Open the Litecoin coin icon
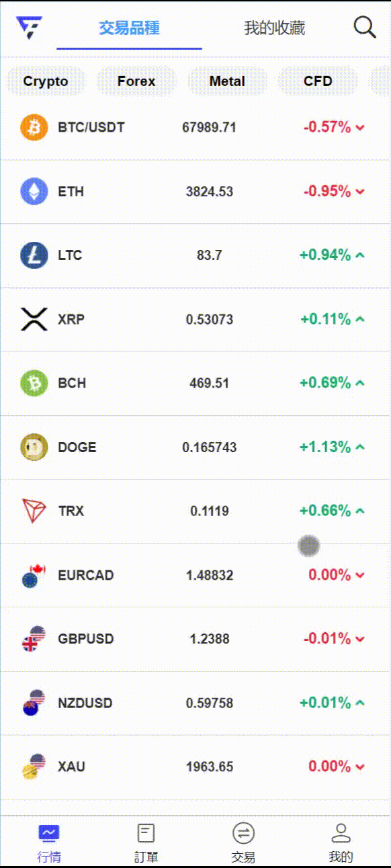The height and width of the screenshot is (868, 391). tap(34, 255)
